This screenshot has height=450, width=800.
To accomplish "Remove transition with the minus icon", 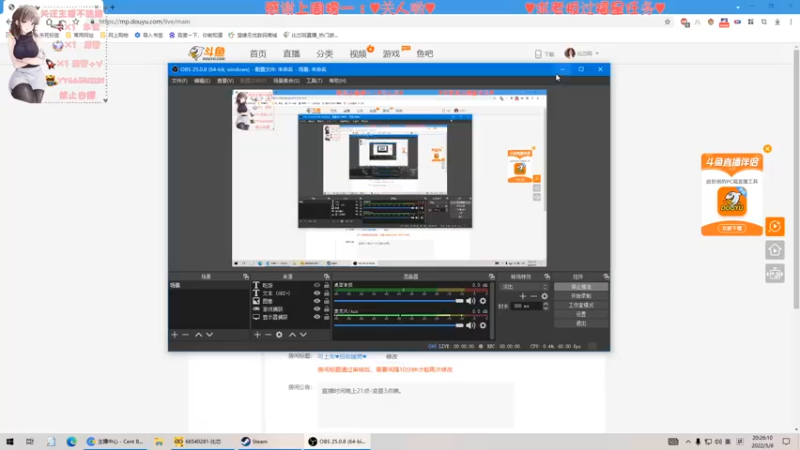I will coord(534,296).
